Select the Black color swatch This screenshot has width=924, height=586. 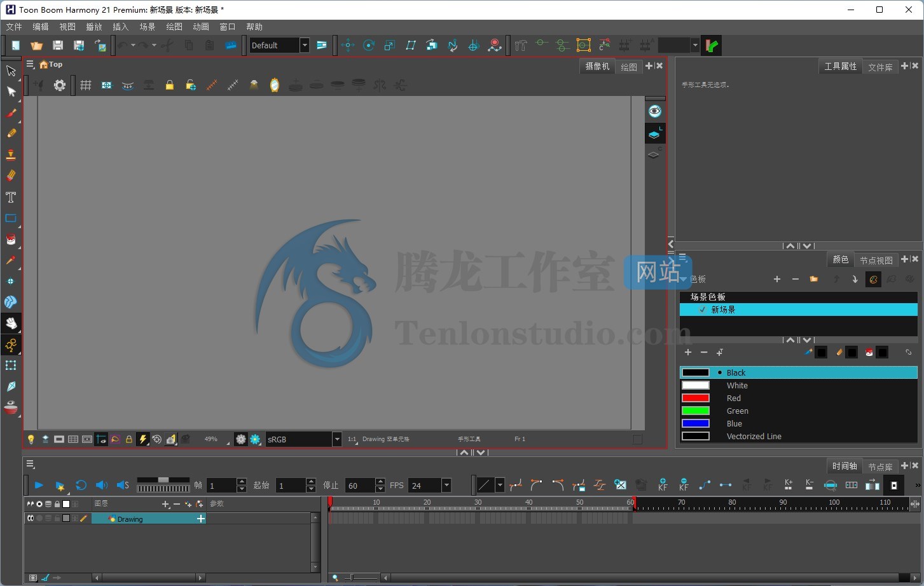[x=696, y=372]
